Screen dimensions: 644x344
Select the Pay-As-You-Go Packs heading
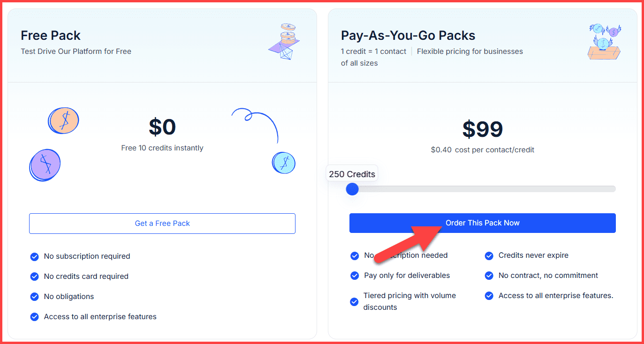point(408,36)
